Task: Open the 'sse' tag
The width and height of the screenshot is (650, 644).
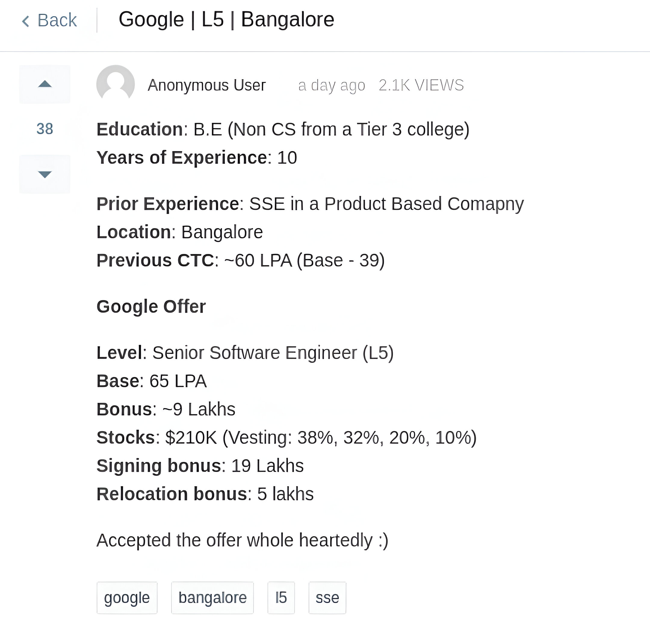Action: 327,598
